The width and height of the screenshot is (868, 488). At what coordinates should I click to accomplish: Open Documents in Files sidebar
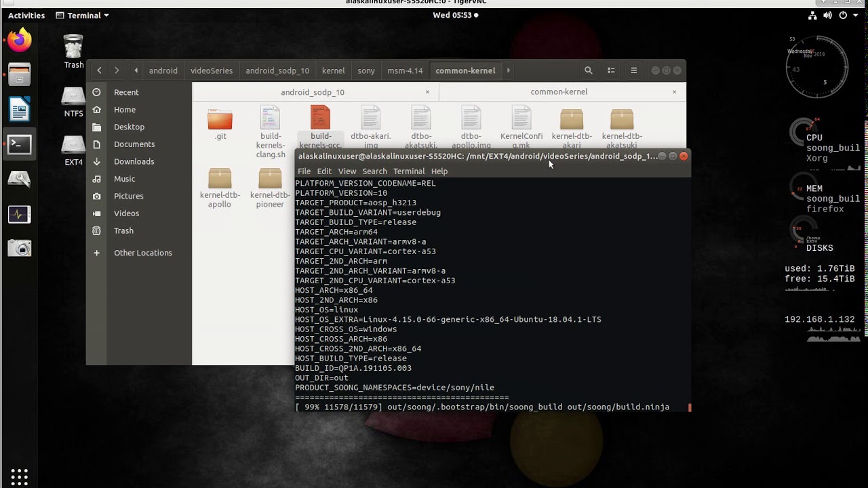point(134,144)
